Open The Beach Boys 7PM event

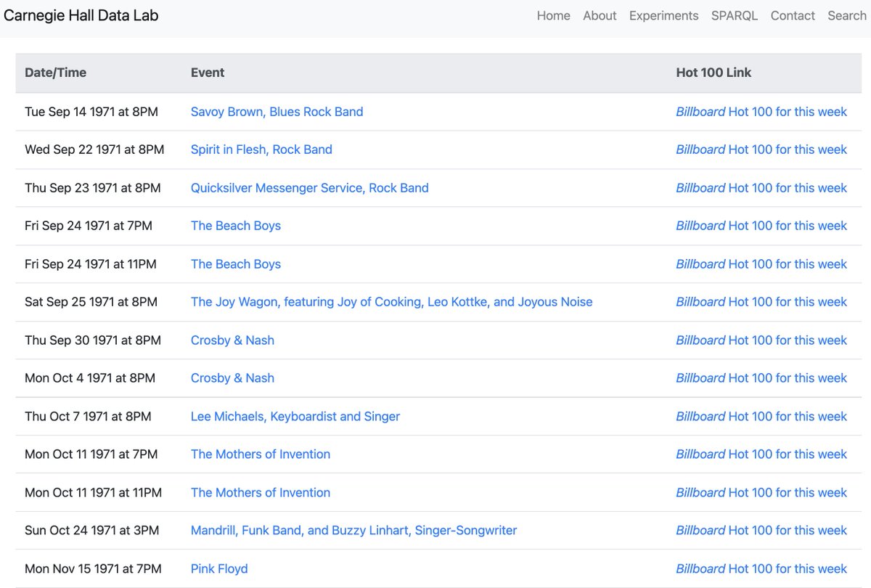tap(236, 226)
